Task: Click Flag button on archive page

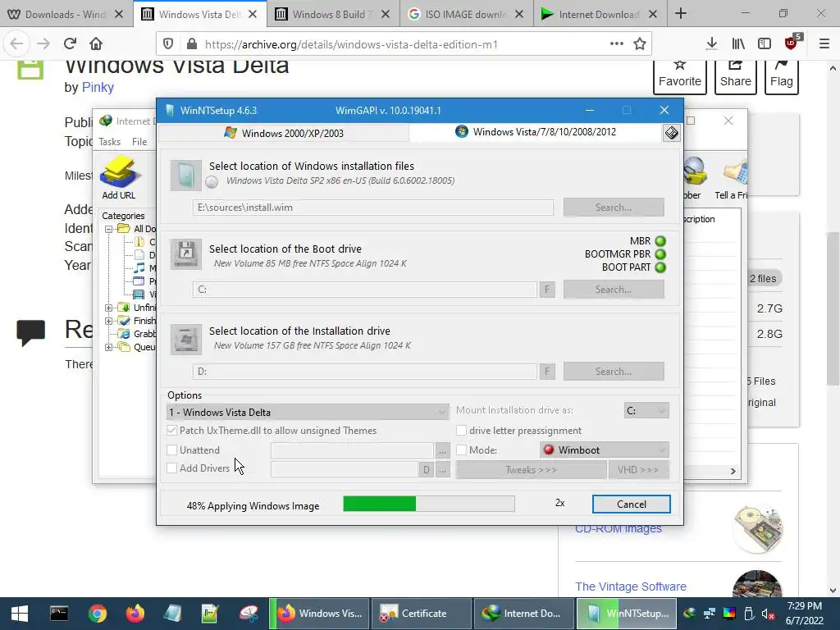Action: (x=781, y=77)
